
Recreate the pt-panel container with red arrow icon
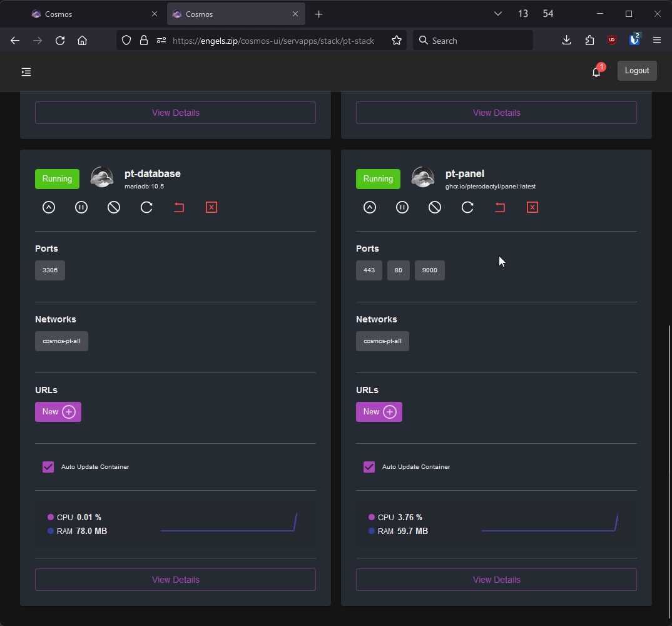(x=500, y=208)
